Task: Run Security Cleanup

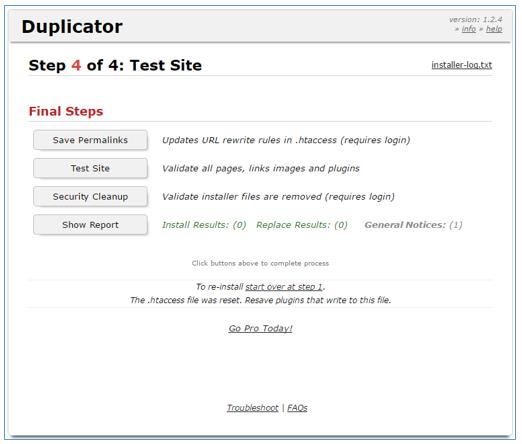Action: 90,197
